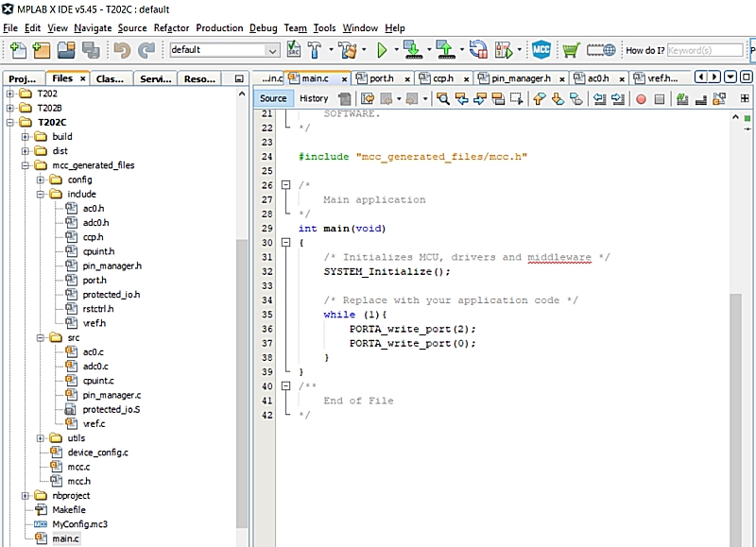Click the green Run Project icon
This screenshot has height=547, width=756.
383,49
